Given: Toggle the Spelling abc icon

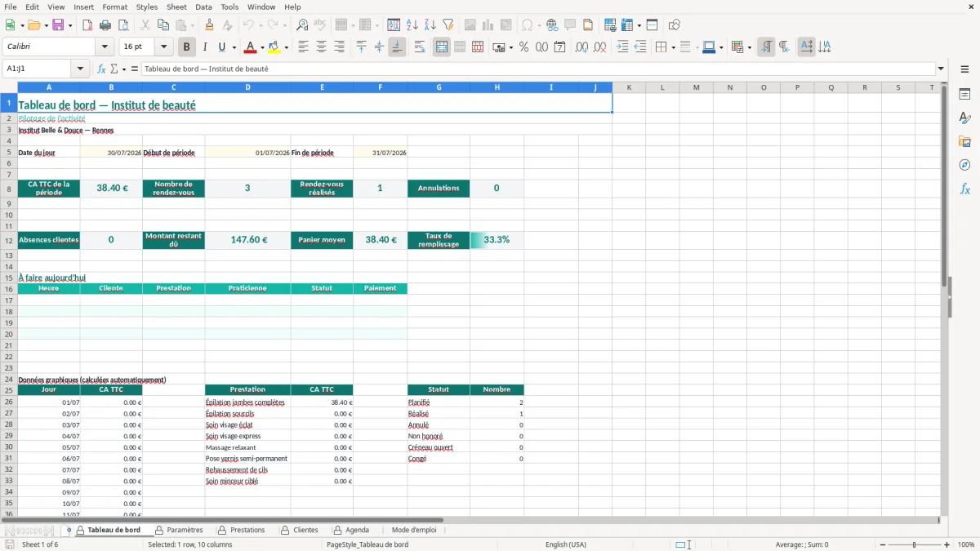Looking at the screenshot, I should [320, 25].
